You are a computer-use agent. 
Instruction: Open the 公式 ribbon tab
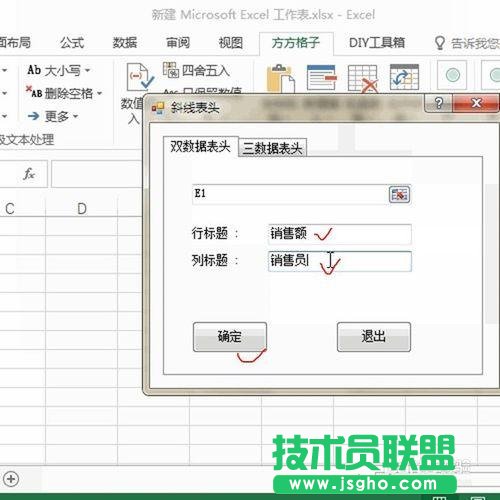[x=72, y=43]
